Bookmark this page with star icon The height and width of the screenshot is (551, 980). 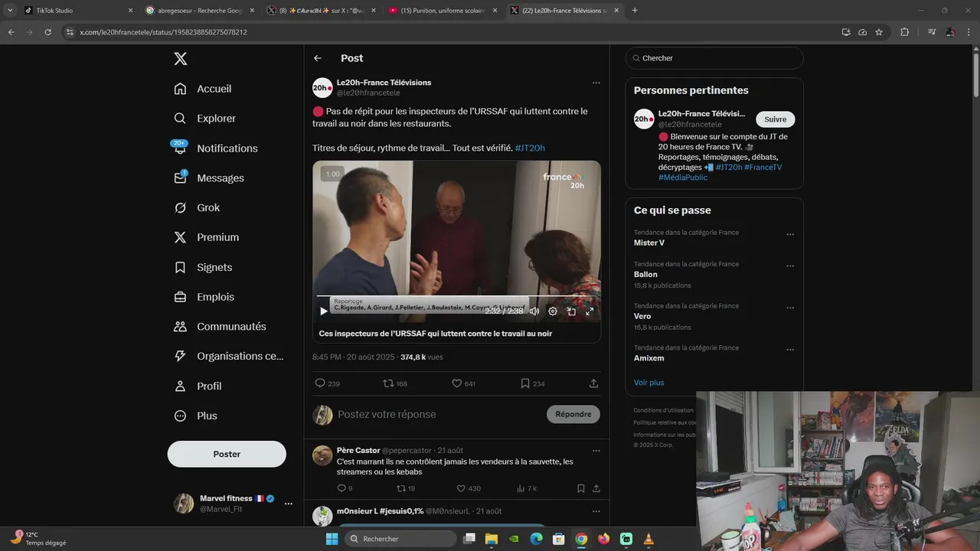pos(879,32)
